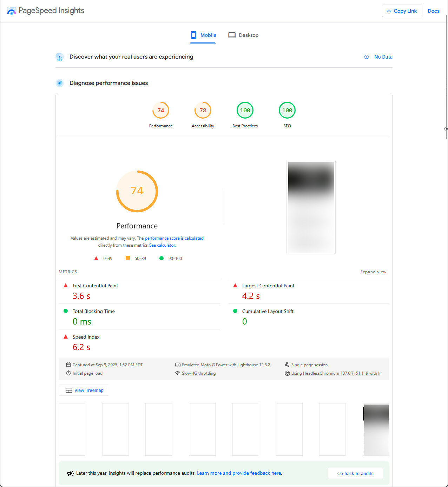
Task: Click the page vertical scrollbar
Action: pyautogui.click(x=446, y=77)
